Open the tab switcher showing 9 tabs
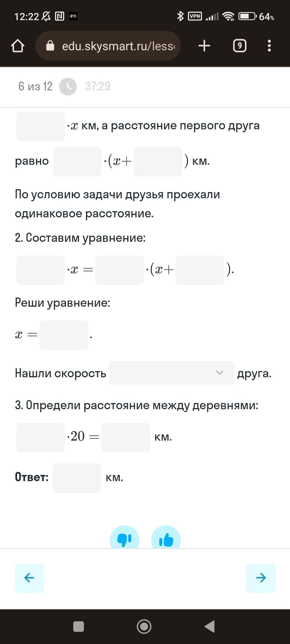This screenshot has height=644, width=290. point(240,46)
